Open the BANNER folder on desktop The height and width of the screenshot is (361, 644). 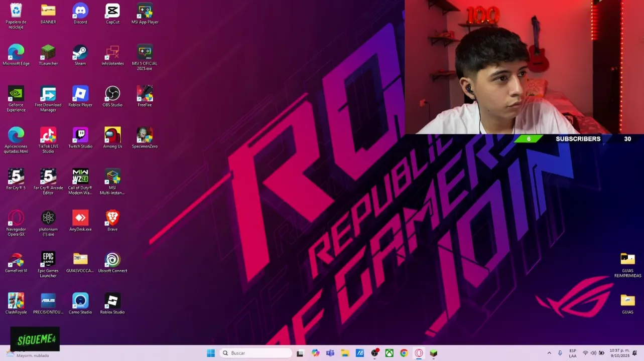48,14
